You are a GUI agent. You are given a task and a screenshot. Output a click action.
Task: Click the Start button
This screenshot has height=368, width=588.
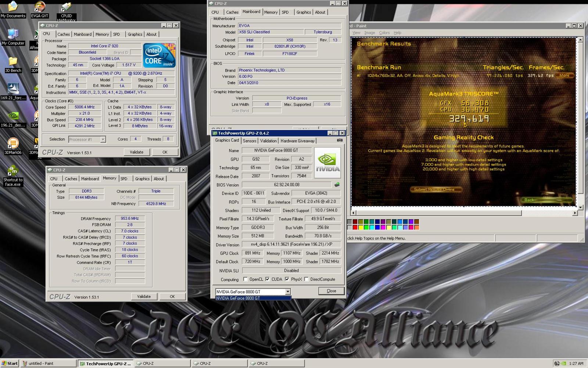click(10, 363)
